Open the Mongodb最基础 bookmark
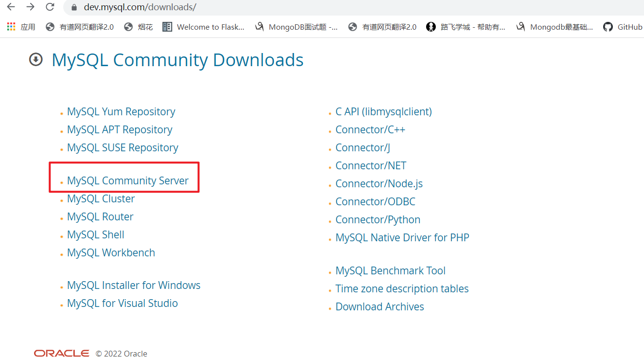Image resolution: width=644 pixels, height=358 pixels. (x=555, y=27)
